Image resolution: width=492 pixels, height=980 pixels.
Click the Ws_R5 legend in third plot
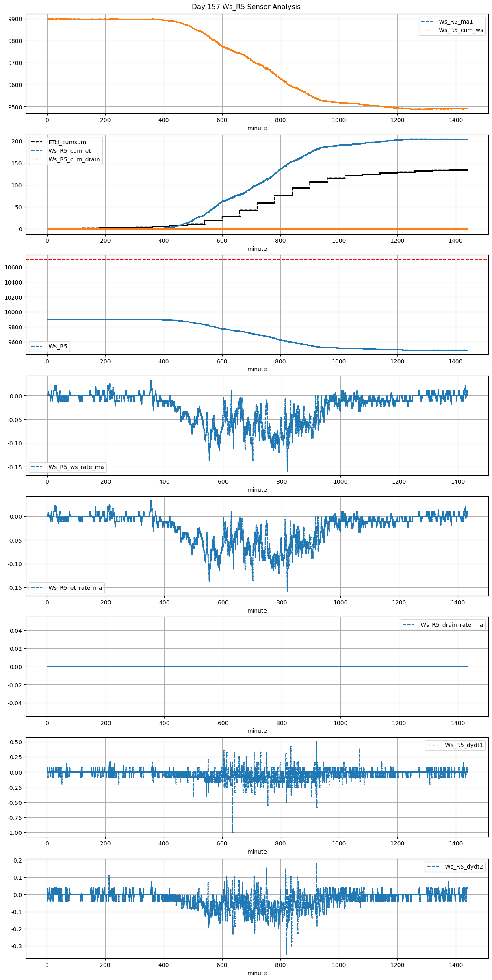click(x=58, y=346)
